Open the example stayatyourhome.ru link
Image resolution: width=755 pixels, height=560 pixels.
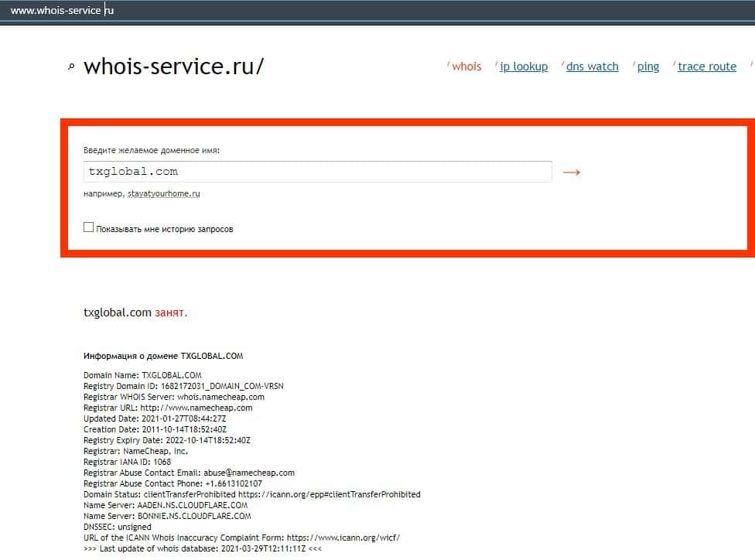point(164,193)
